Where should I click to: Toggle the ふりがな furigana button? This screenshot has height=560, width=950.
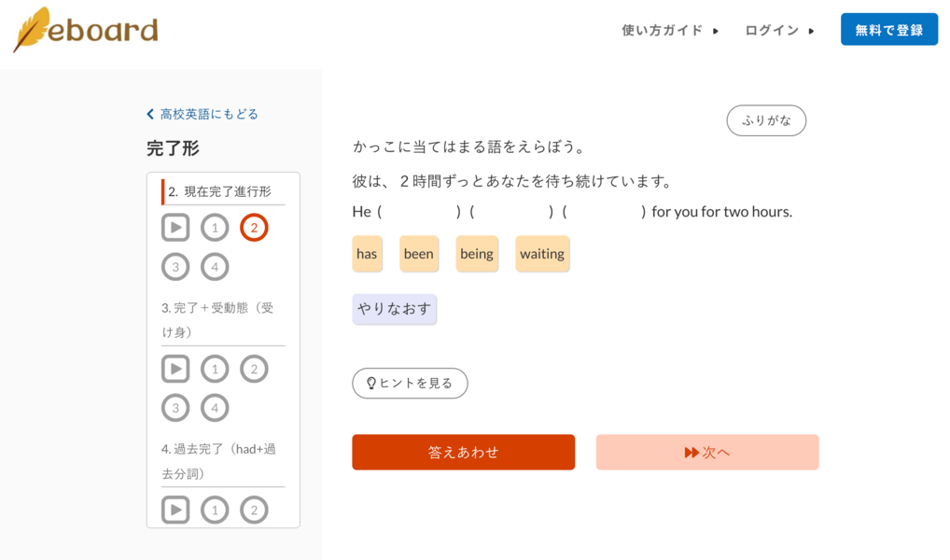(766, 120)
